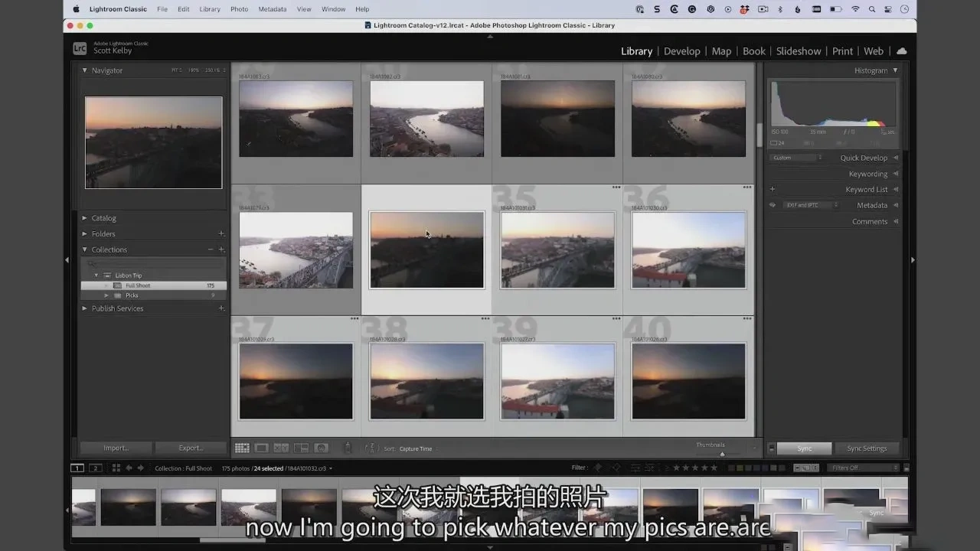Toggle the filter lock switch at filmstrip end
This screenshot has height=551, width=980.
tap(907, 468)
